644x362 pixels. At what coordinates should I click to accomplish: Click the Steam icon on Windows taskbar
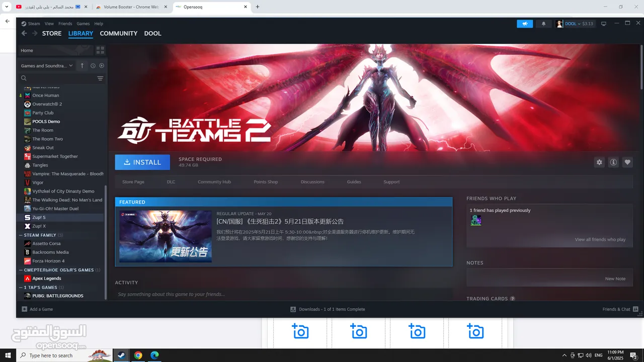coord(121,355)
